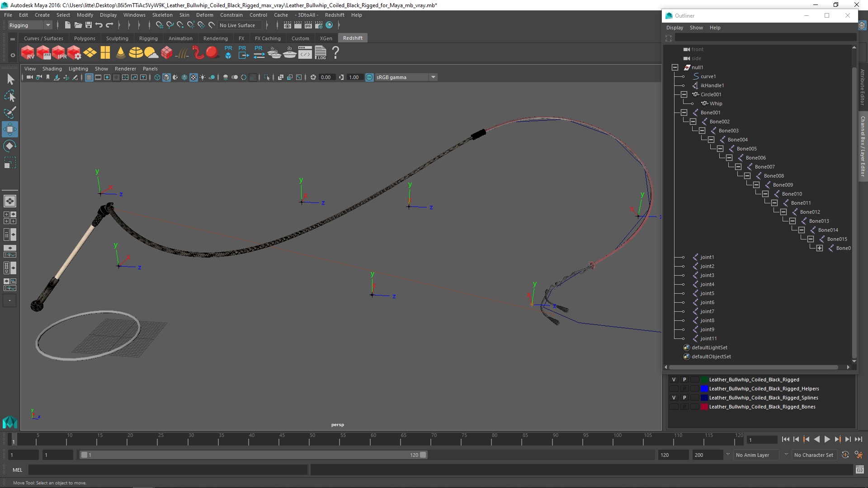Click the Rendering tab in menu bar
This screenshot has width=868, height=488.
click(x=215, y=38)
